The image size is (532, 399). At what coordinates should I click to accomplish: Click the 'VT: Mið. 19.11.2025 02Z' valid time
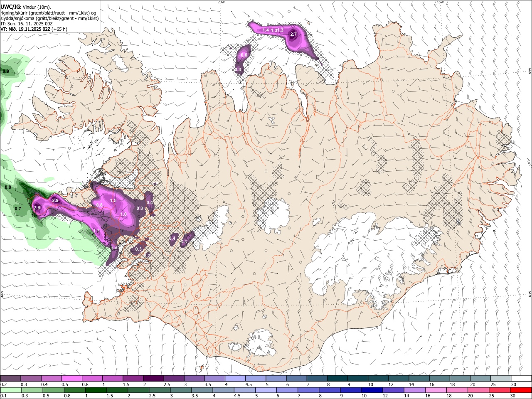click(25, 29)
